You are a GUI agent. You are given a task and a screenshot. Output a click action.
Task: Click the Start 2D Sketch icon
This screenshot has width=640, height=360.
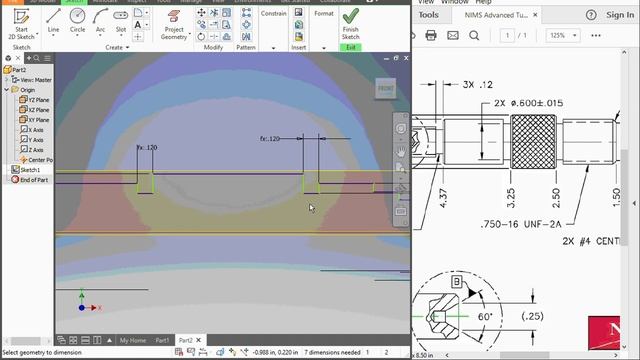tap(21, 17)
